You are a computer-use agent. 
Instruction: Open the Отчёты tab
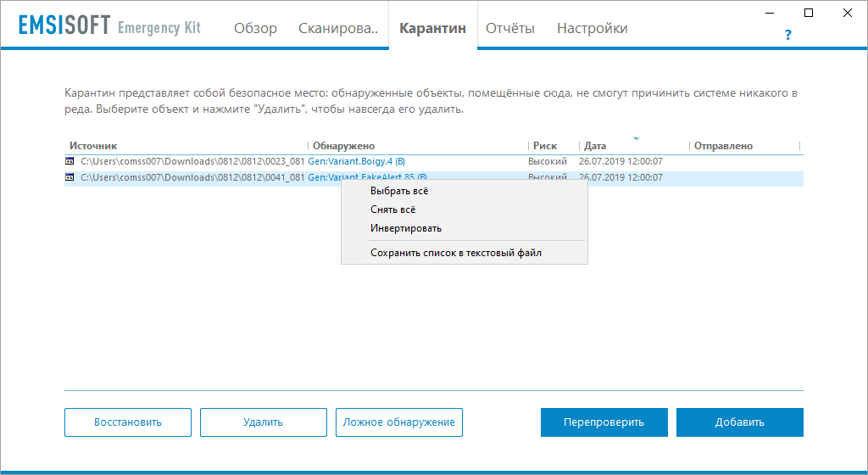pos(509,28)
